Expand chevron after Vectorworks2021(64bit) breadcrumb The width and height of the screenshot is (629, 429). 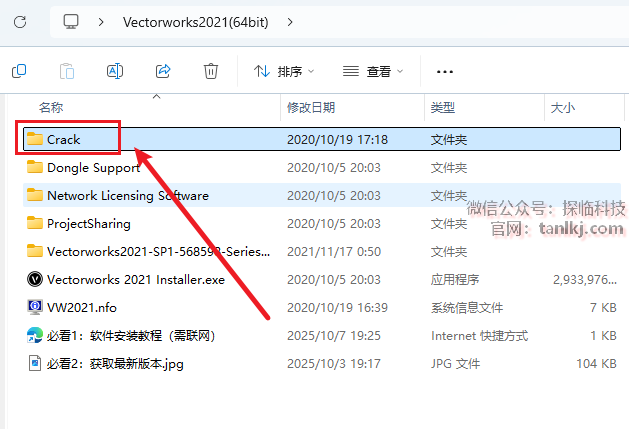pos(290,22)
